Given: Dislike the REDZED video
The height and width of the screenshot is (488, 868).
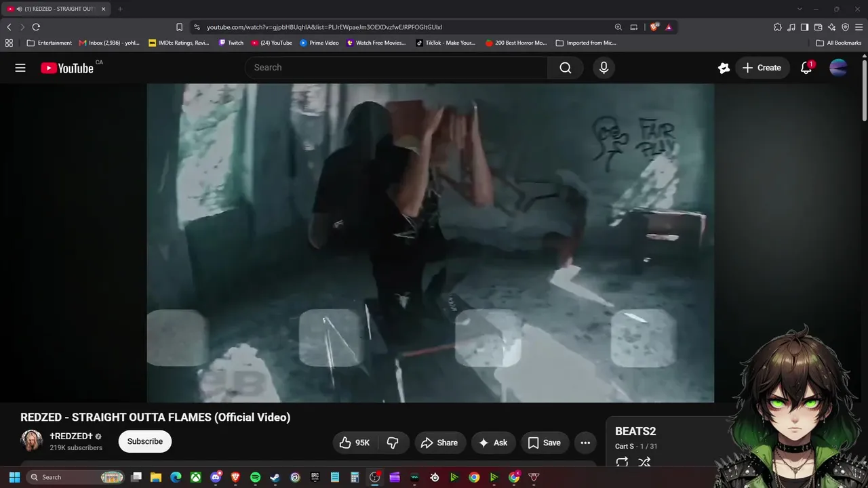Looking at the screenshot, I should coord(393,443).
